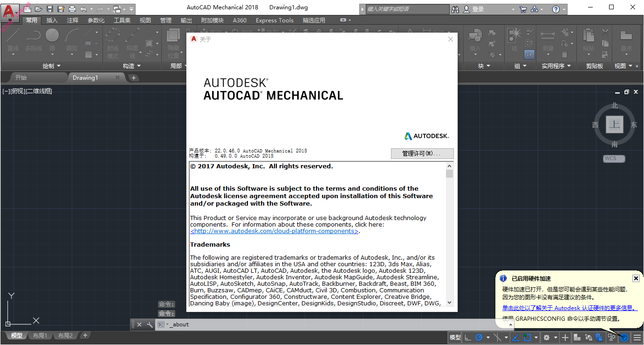Toggle Polar tracking in status bar

(x=479, y=338)
